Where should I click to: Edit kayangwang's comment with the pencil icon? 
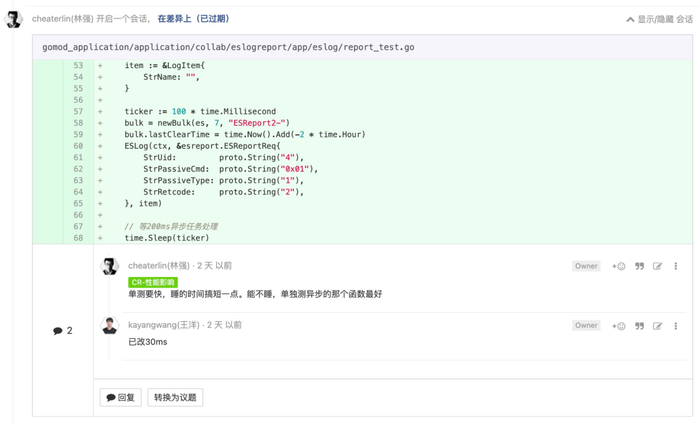(x=657, y=326)
